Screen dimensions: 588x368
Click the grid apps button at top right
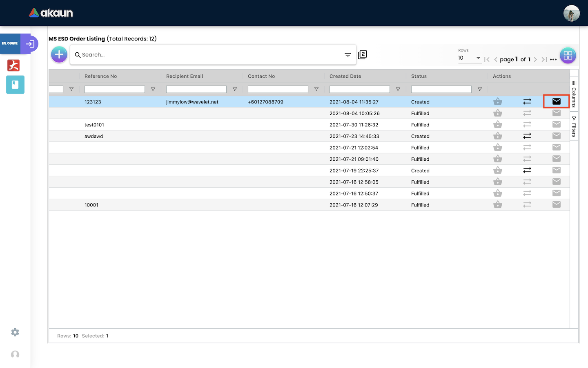(x=568, y=56)
